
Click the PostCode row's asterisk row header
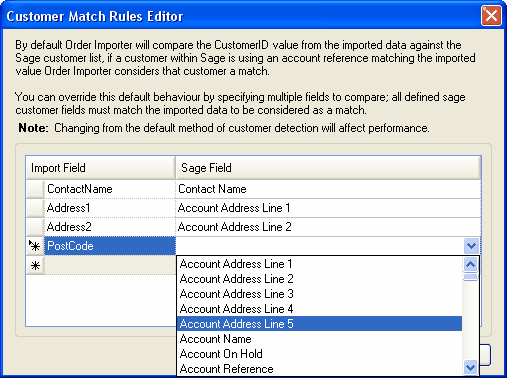tap(35, 246)
